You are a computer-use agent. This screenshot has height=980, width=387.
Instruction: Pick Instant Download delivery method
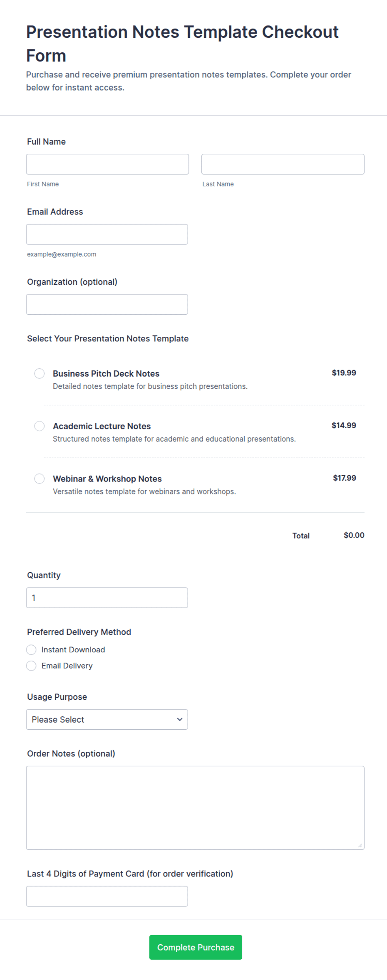[31, 650]
